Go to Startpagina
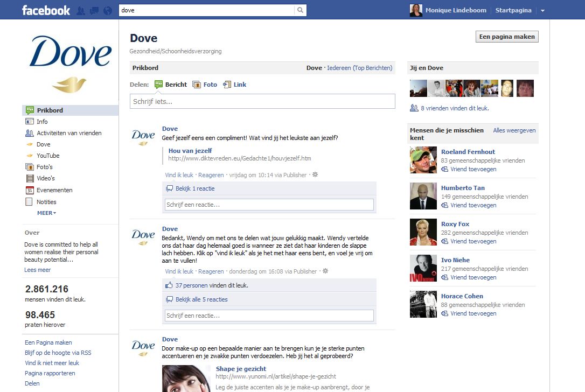This screenshot has height=392, width=585. [513, 10]
